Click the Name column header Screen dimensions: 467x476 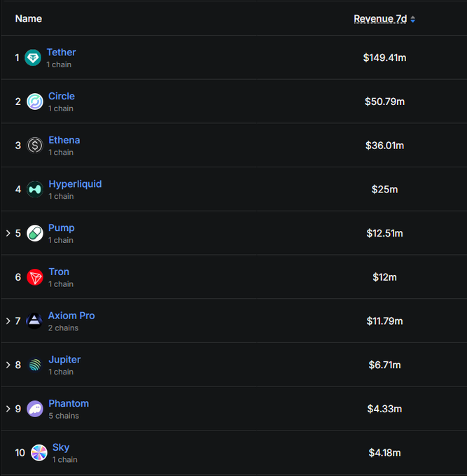29,19
